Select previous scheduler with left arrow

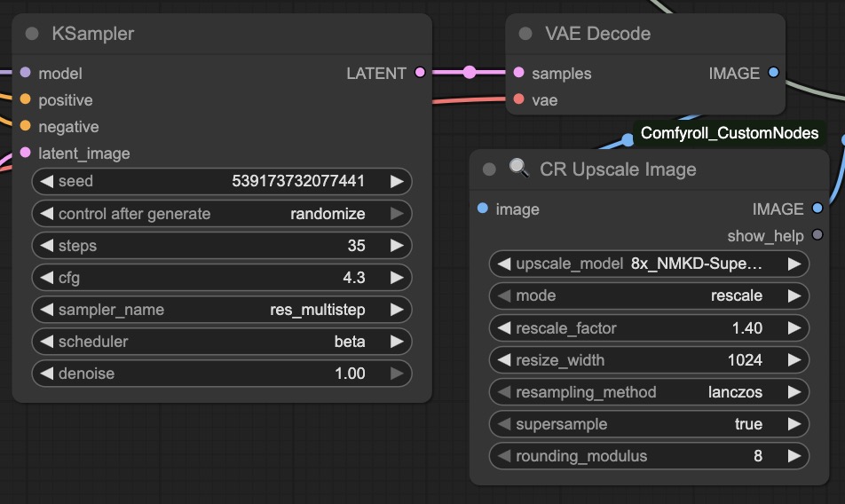tap(47, 342)
